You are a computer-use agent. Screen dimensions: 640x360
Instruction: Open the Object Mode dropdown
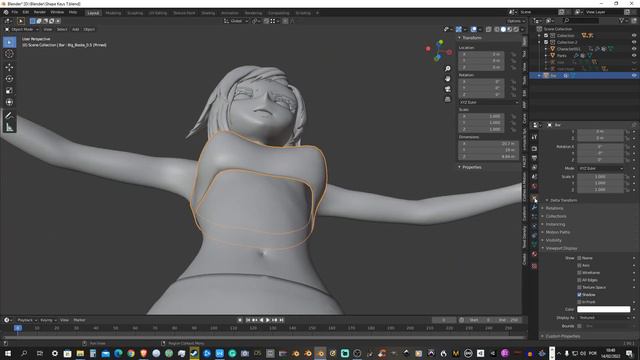pos(22,29)
